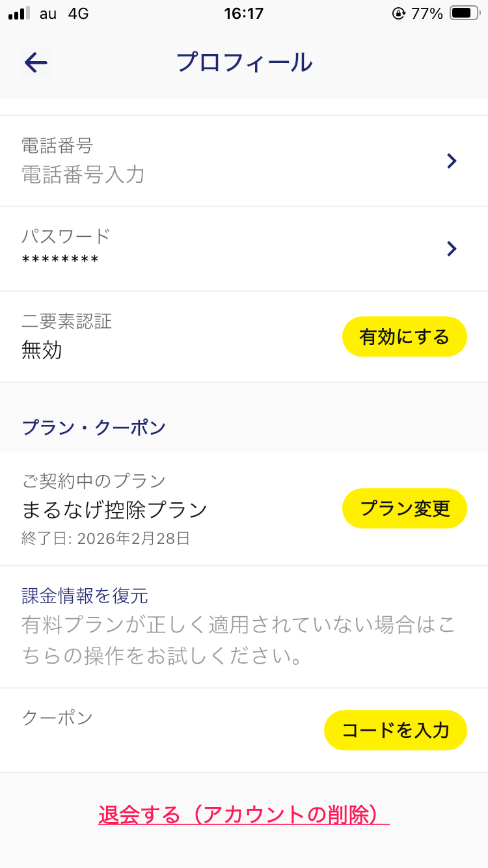Tap the 16:17 clock in status bar

point(244,13)
